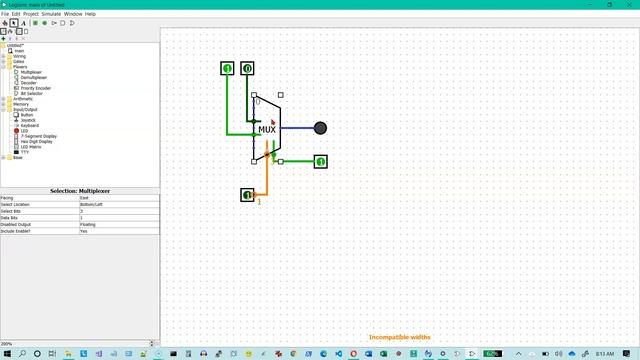Click the Joystick component icon
Viewport: 640px width, 360px height.
point(16,120)
